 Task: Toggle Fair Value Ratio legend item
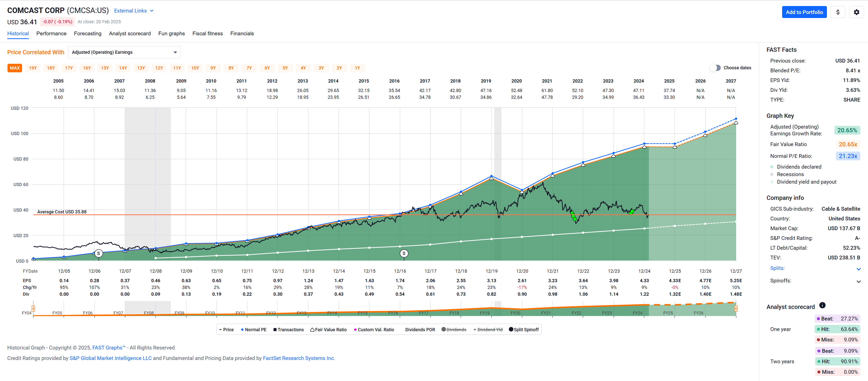point(328,329)
